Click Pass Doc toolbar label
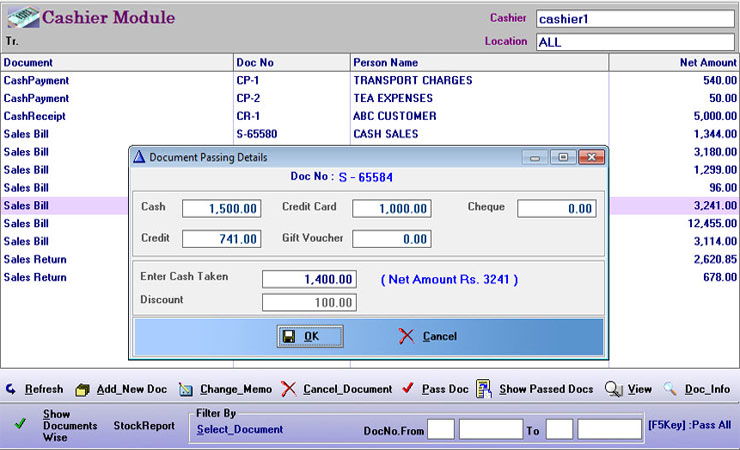Screen dimensions: 740x450 (445, 389)
